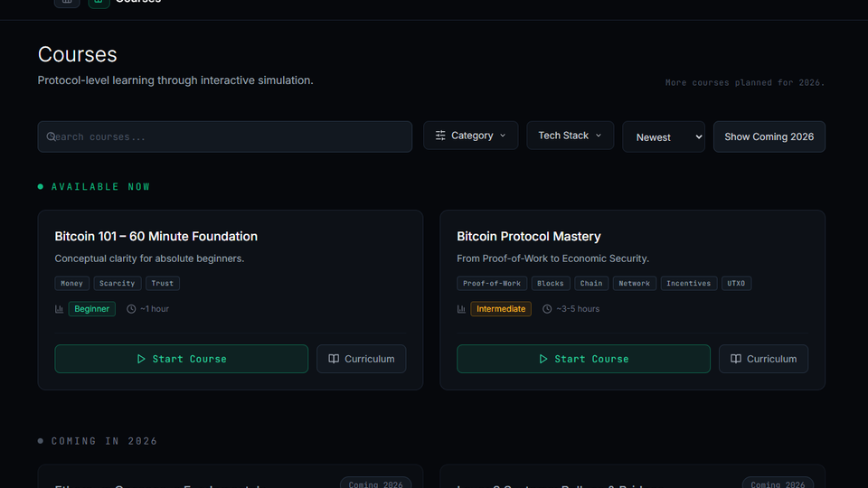The height and width of the screenshot is (488, 868).
Task: Open the Tech Stack dropdown
Action: click(570, 136)
